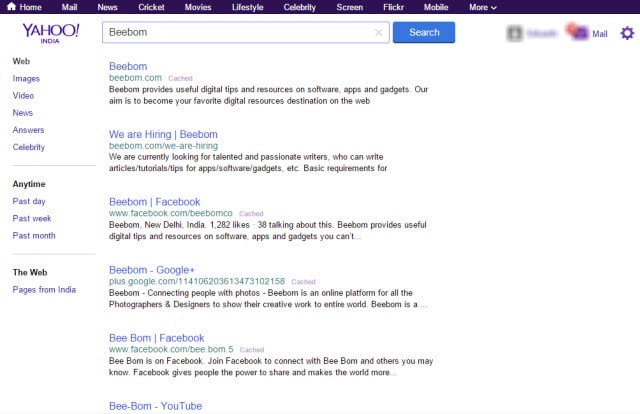Open Cached link for beebom.com result
The image size is (640, 414).
(x=180, y=78)
